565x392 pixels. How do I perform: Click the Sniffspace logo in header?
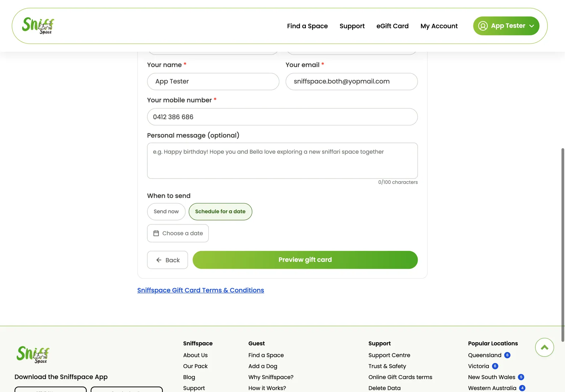coord(38,26)
